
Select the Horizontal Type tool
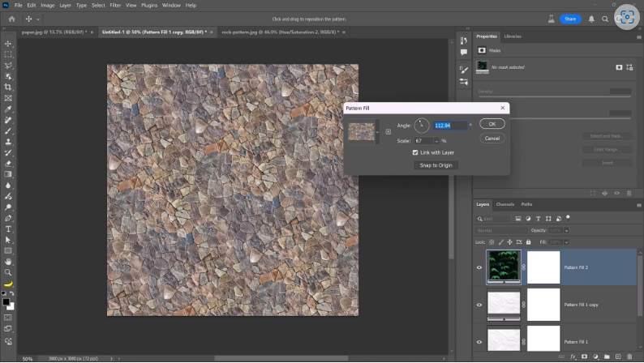[x=8, y=228]
